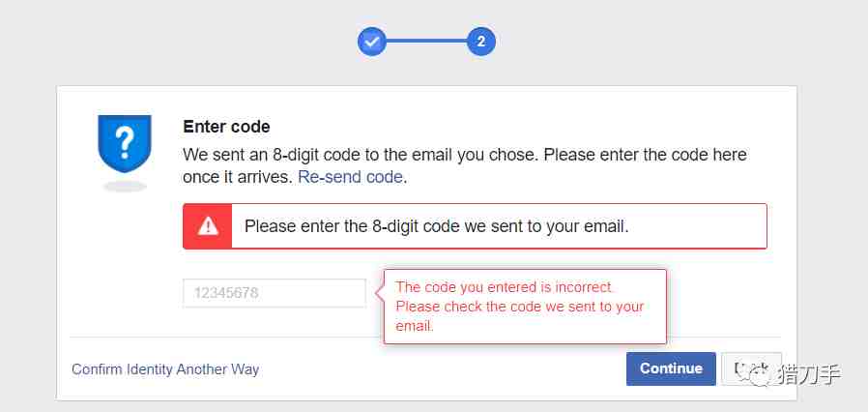868x412 pixels.
Task: Click the 'We sent an 8-digit code' paragraph
Action: pos(464,165)
